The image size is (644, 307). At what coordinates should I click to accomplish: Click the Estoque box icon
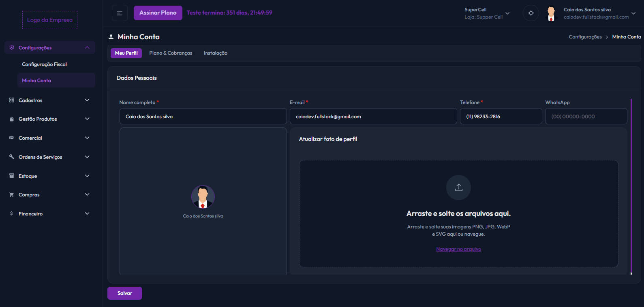[11, 176]
